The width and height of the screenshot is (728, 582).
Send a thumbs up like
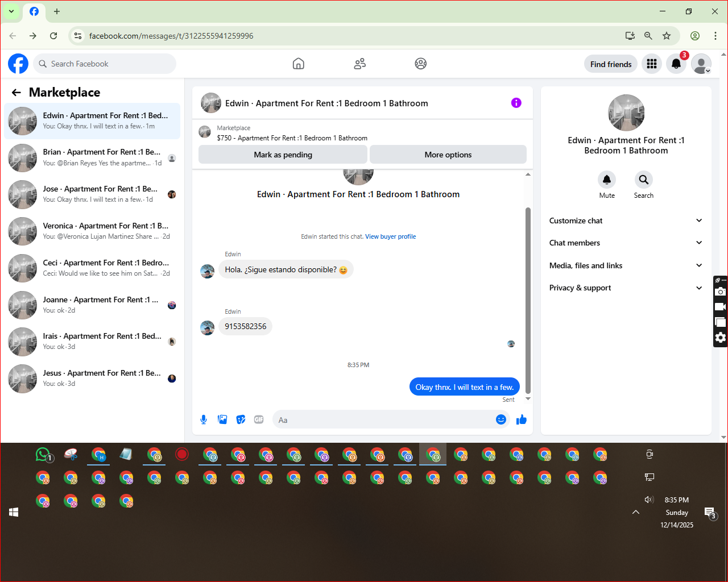pyautogui.click(x=522, y=419)
